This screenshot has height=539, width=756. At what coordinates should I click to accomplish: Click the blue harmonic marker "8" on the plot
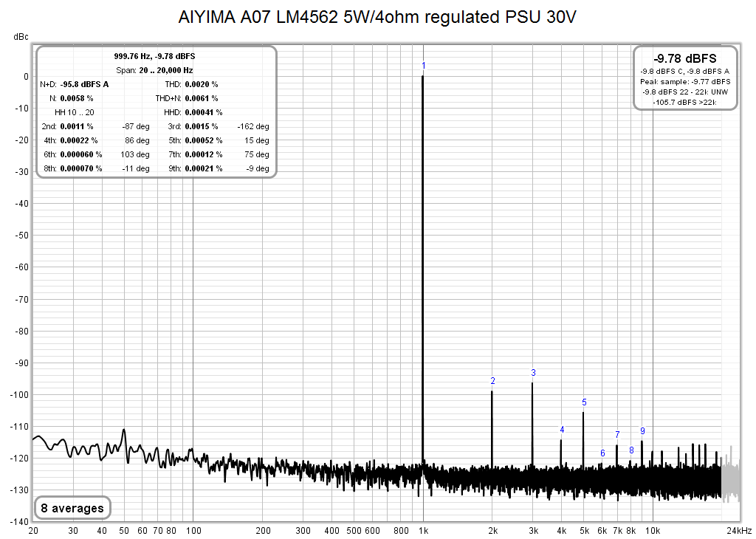[x=632, y=450]
